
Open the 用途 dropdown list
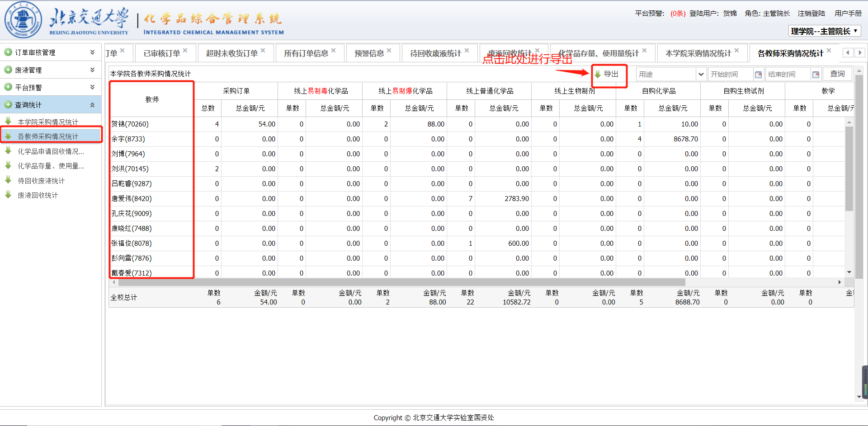(701, 75)
